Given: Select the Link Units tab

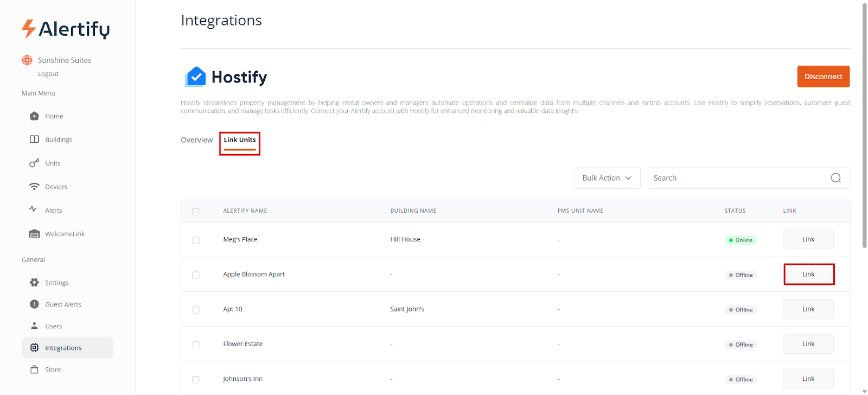Looking at the screenshot, I should click(x=240, y=140).
